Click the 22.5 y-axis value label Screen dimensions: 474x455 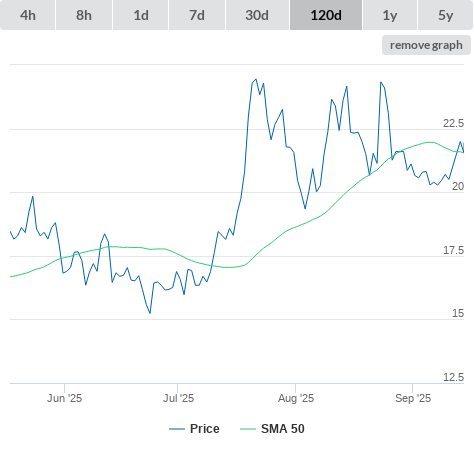[x=453, y=123]
